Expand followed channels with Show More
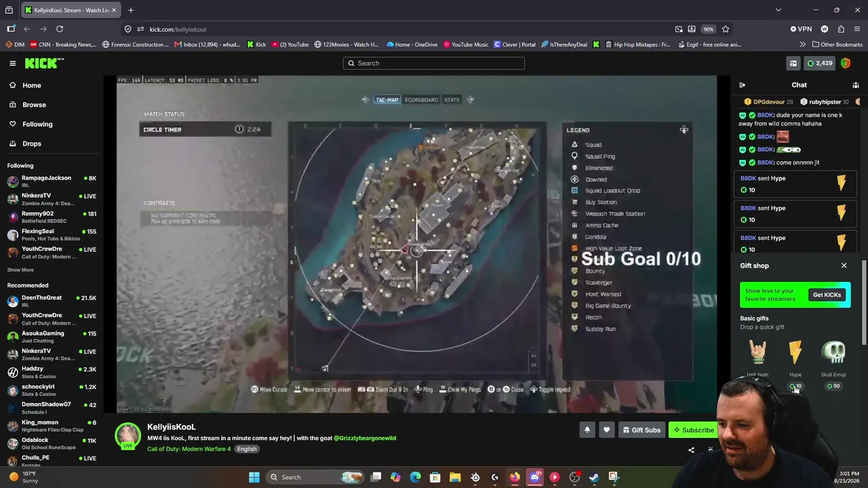The height and width of the screenshot is (488, 868). click(x=20, y=270)
